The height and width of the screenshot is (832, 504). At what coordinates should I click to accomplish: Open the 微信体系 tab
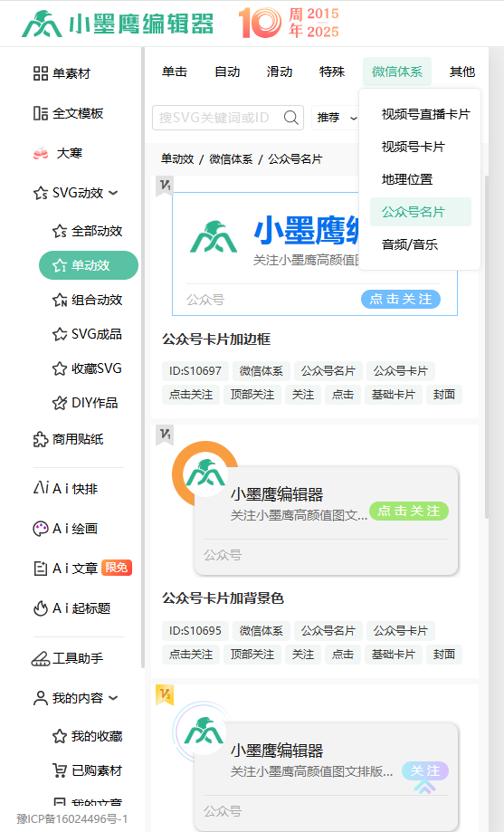397,72
